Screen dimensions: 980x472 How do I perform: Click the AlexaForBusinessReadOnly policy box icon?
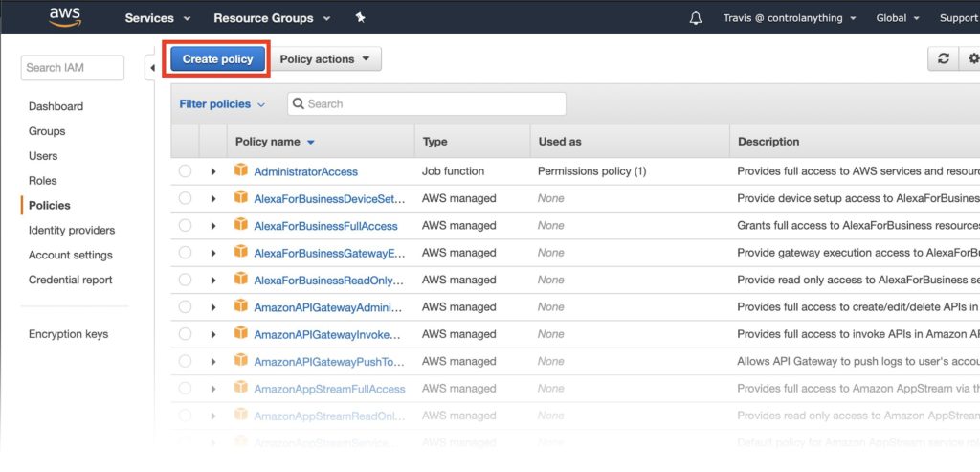click(x=240, y=280)
